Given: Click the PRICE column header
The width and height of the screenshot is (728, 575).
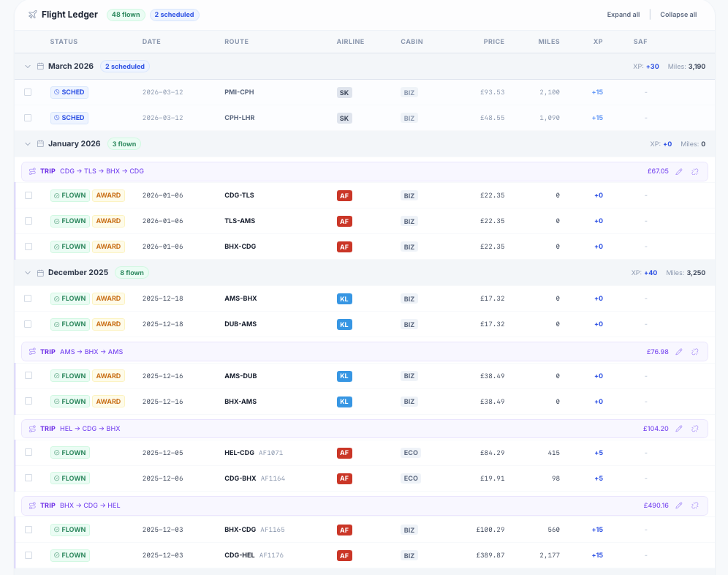Looking at the screenshot, I should pyautogui.click(x=493, y=42).
